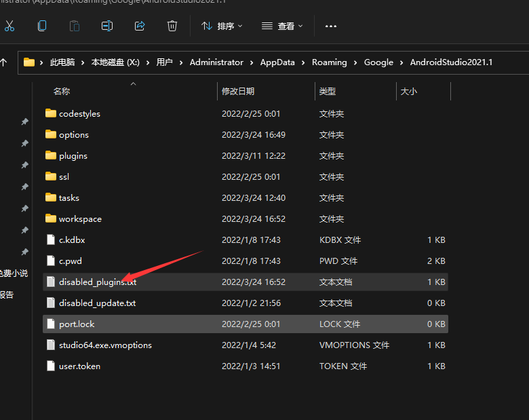Click the pin icon beside codestyles row

click(x=25, y=121)
